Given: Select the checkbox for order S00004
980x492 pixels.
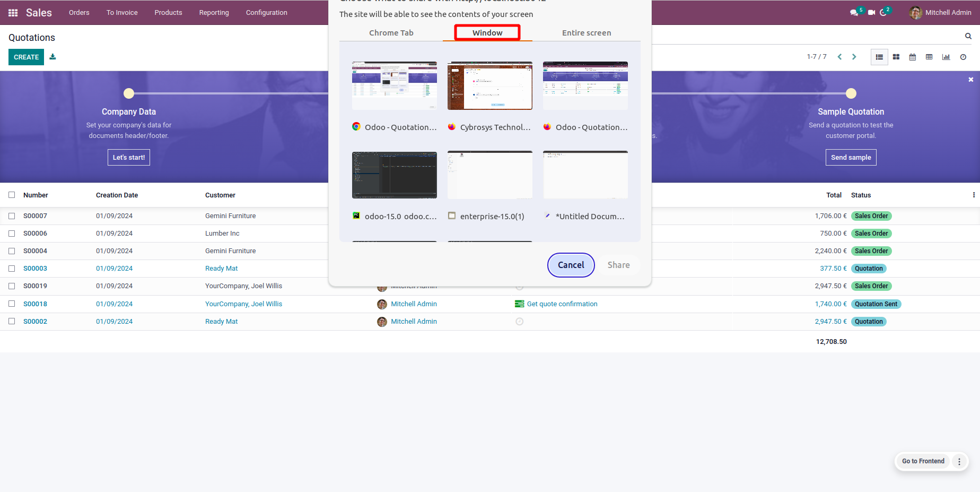Looking at the screenshot, I should click(x=12, y=251).
